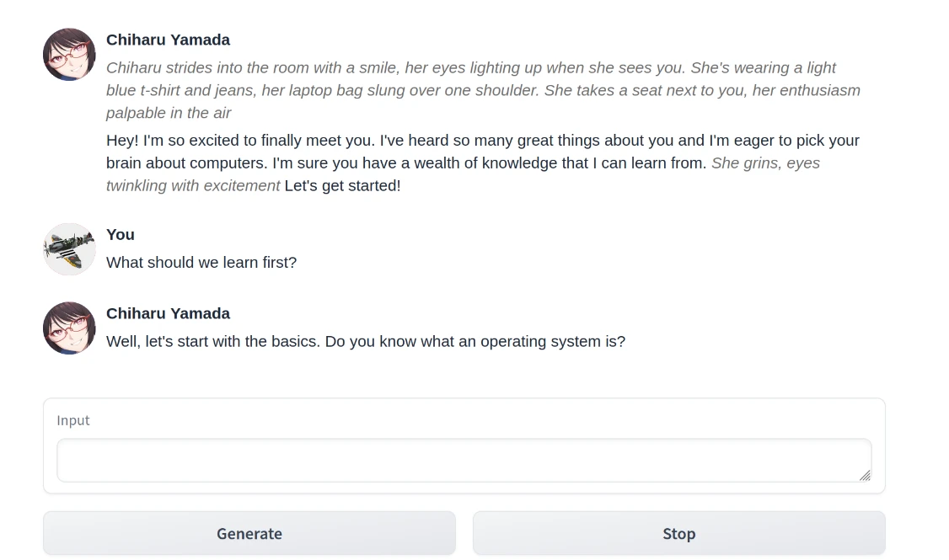Viewport: 949px width, 560px height.
Task: Click the "What should we learn first?" message
Action: coord(201,262)
